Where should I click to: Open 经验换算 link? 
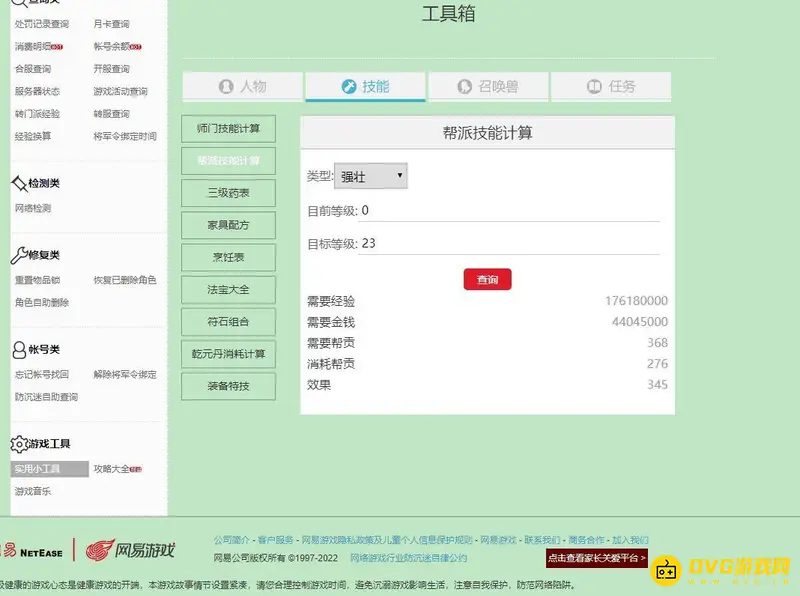(33, 136)
